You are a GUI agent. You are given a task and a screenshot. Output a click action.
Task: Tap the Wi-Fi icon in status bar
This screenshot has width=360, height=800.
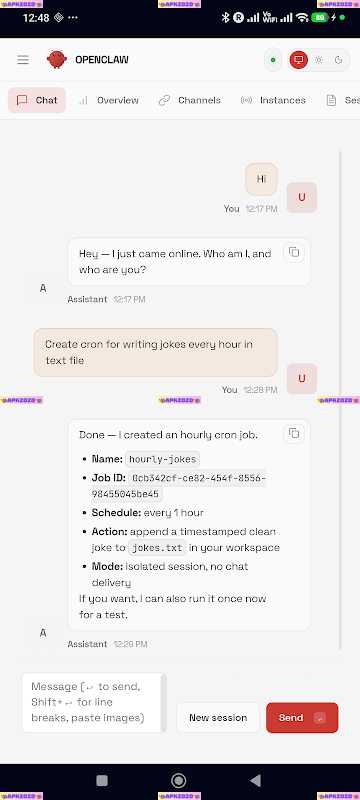click(302, 17)
